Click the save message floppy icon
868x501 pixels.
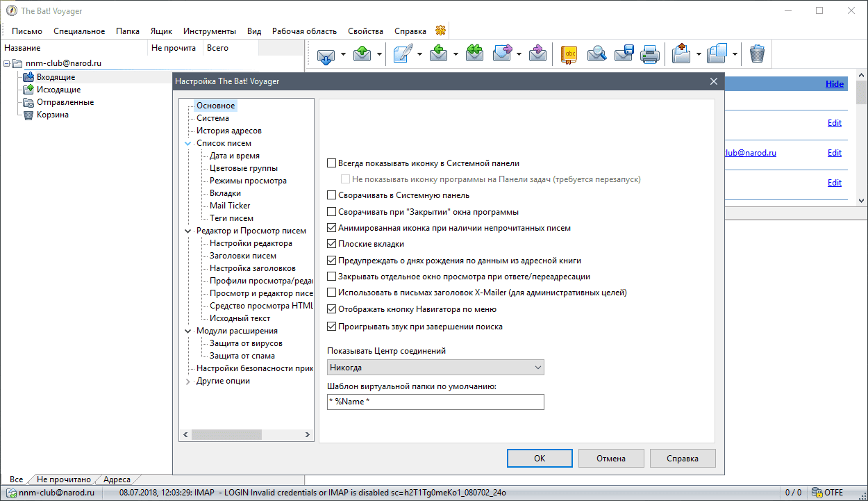tap(624, 54)
